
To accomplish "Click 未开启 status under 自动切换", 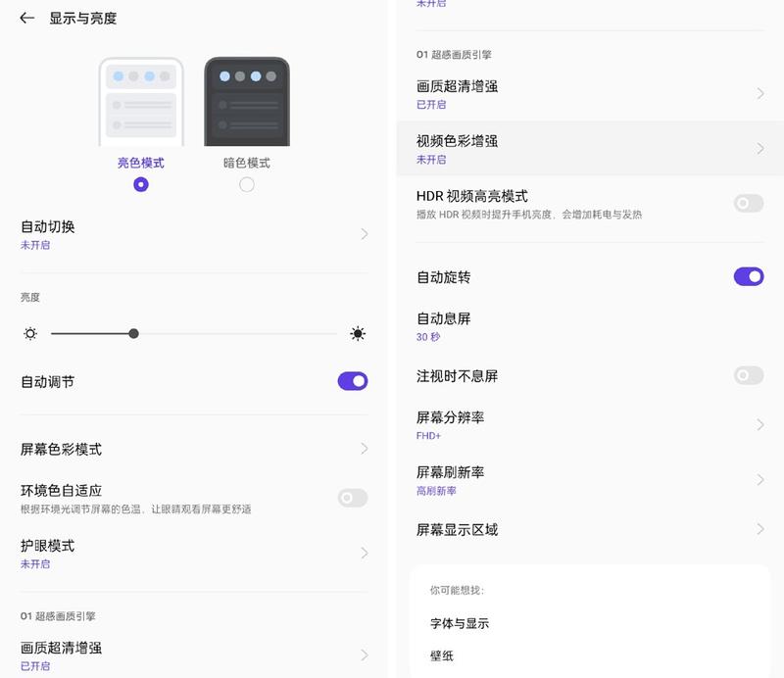I will click(x=35, y=245).
